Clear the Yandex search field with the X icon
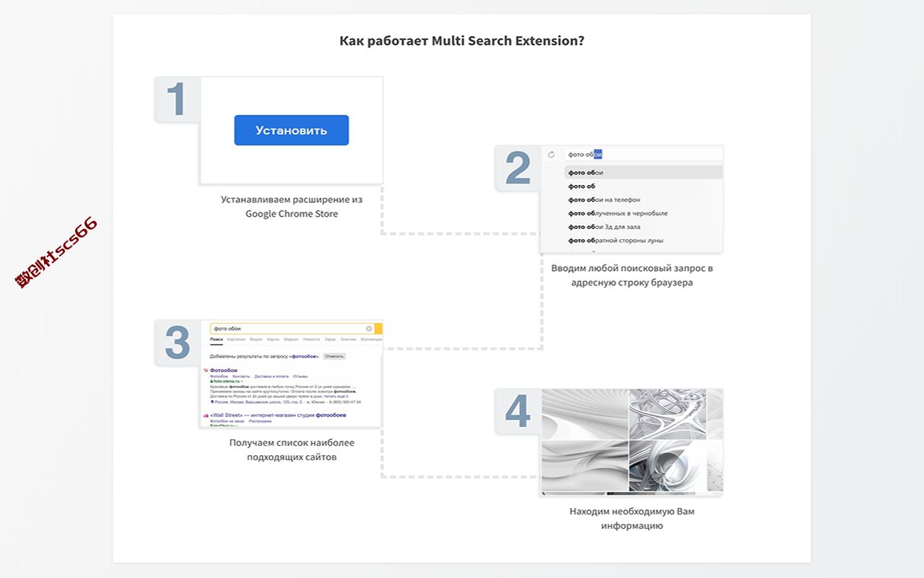924x578 pixels. pos(369,329)
